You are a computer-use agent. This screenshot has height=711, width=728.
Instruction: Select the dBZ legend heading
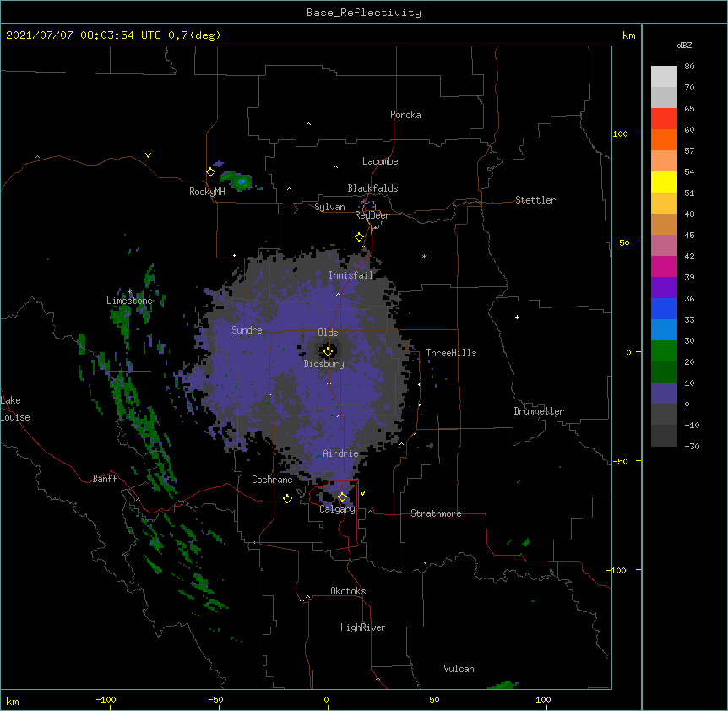(684, 46)
